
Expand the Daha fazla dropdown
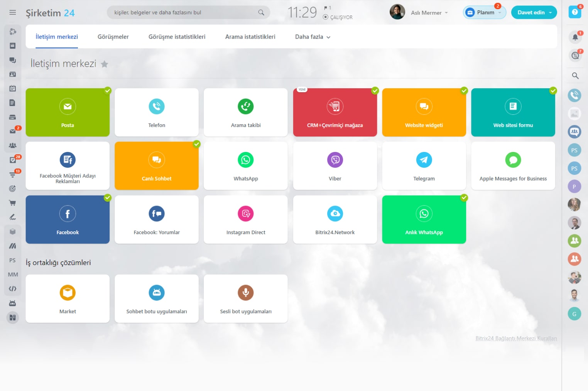(x=313, y=37)
